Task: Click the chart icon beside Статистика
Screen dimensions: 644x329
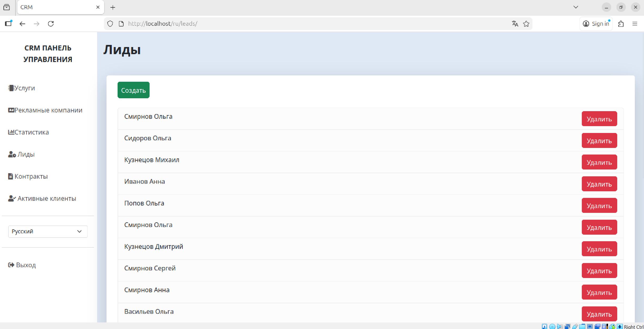Action: 11,132
